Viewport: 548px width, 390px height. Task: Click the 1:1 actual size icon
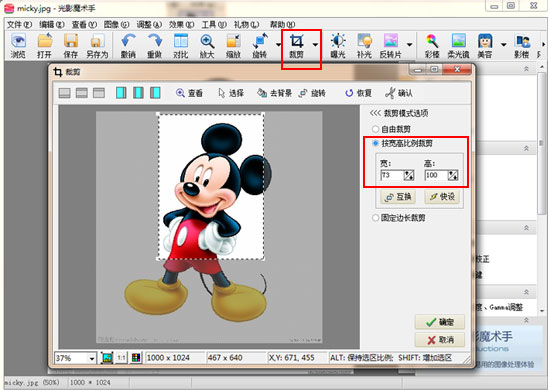tap(121, 358)
